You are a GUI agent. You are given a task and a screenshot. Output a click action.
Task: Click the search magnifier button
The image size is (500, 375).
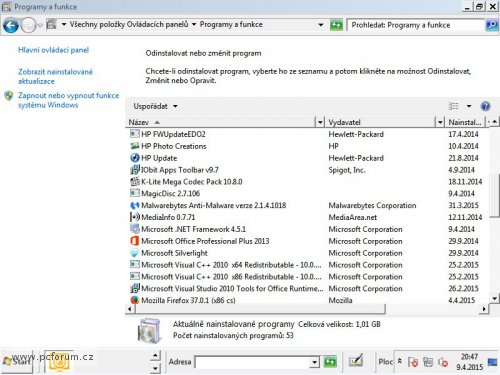tap(492, 25)
